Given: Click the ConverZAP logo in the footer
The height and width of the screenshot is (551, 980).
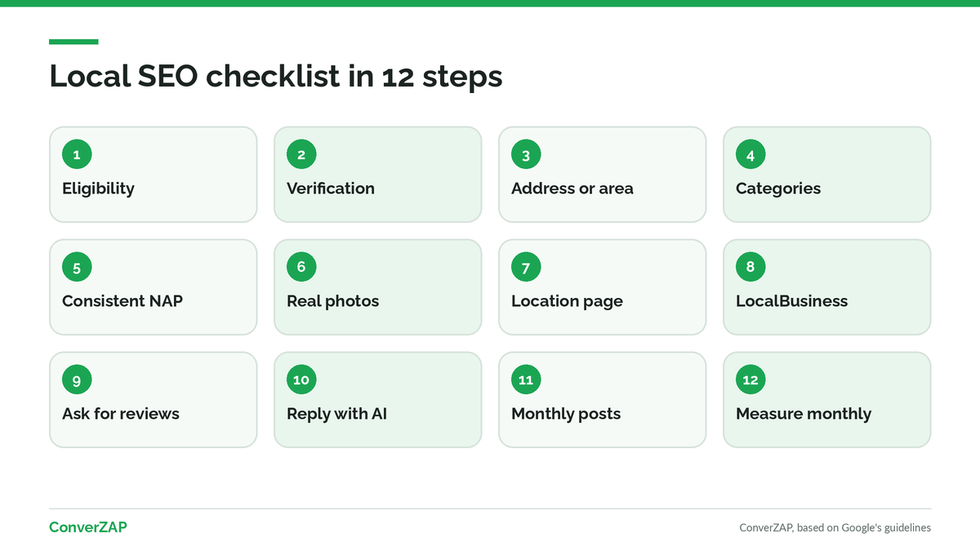Looking at the screenshot, I should (88, 527).
